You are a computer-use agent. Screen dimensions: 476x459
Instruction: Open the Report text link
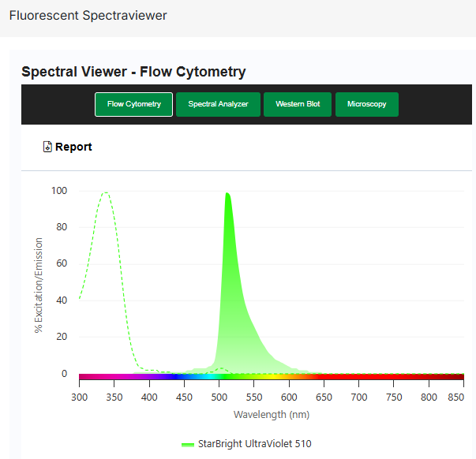click(73, 147)
